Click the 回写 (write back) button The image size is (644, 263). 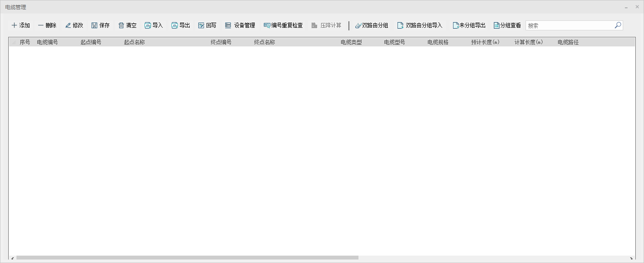[207, 26]
